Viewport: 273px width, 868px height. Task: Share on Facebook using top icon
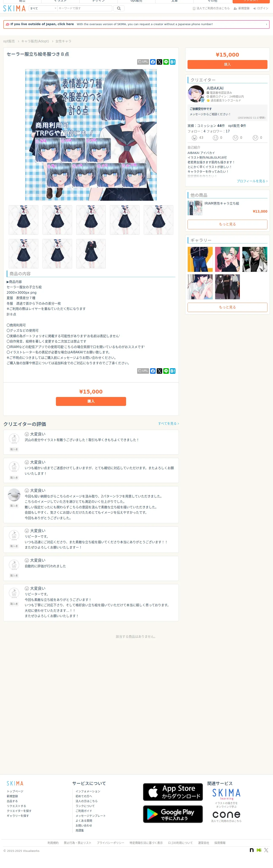[x=153, y=62]
